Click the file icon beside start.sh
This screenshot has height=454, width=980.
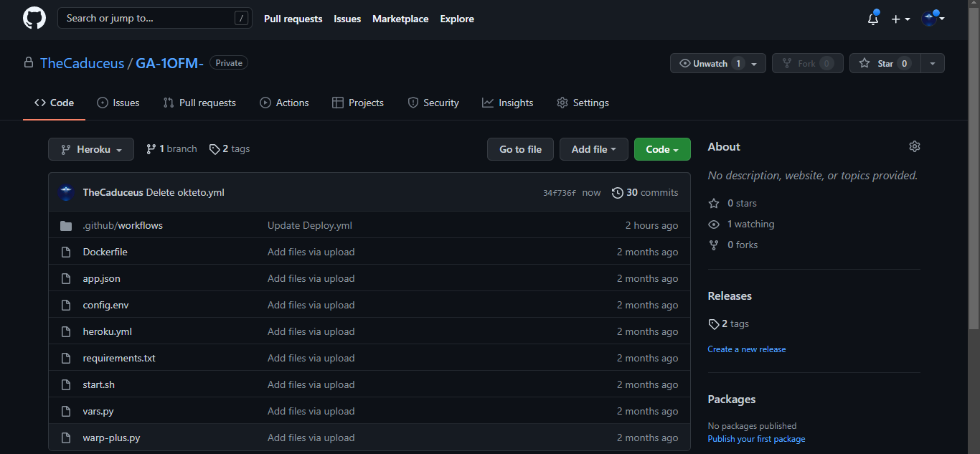coord(66,384)
